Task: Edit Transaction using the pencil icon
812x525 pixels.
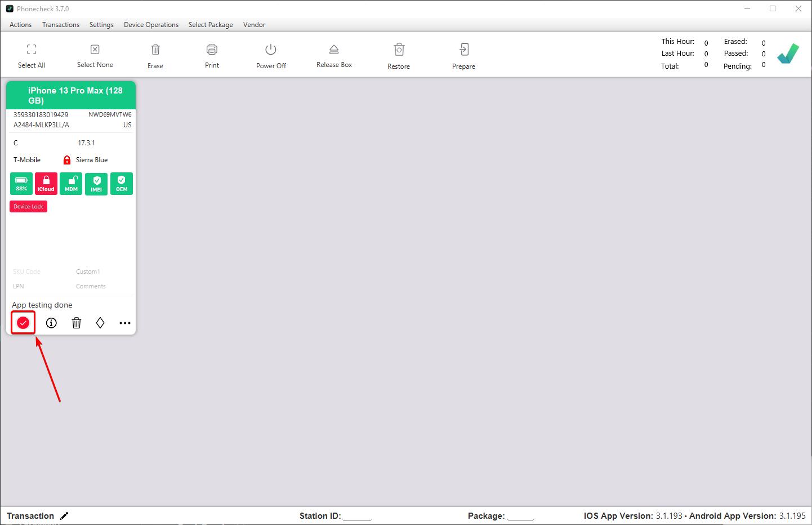Action: coord(64,516)
